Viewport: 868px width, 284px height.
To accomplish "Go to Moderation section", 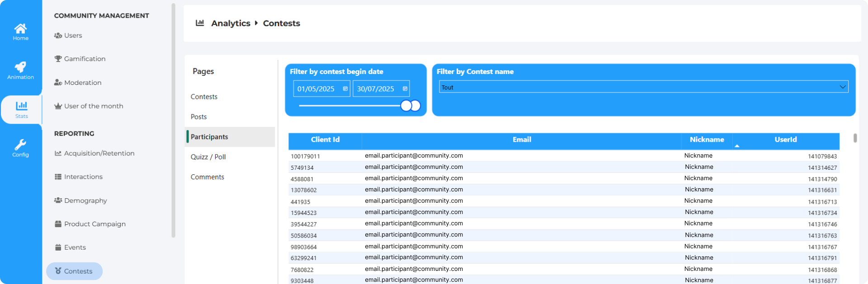I will click(82, 83).
